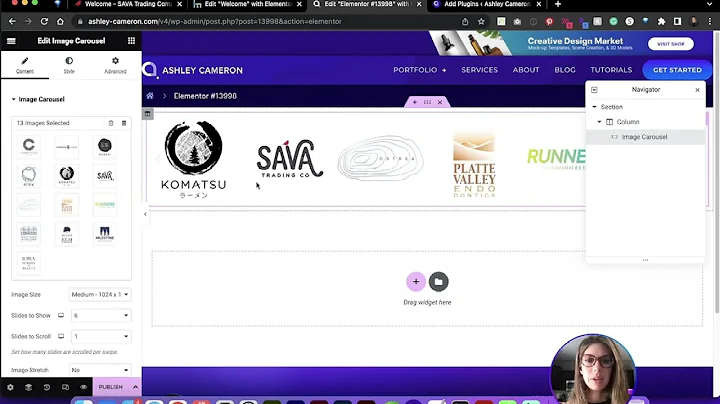The width and height of the screenshot is (720, 404).
Task: Switch to the Style tab
Action: coord(69,66)
